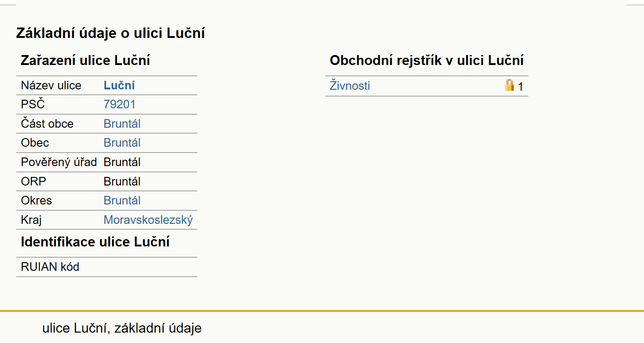The height and width of the screenshot is (343, 644).
Task: Open the Luční street name link
Action: tap(119, 85)
